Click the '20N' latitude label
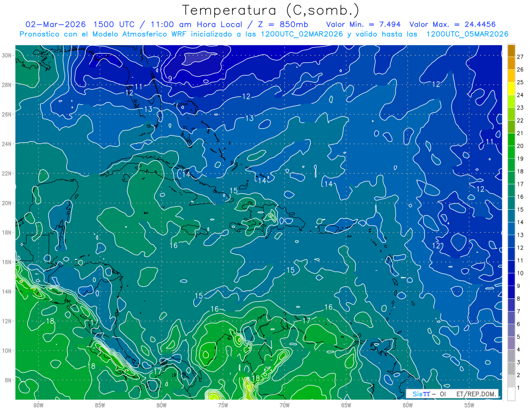Viewport: 532px width, 411px height. (x=8, y=203)
